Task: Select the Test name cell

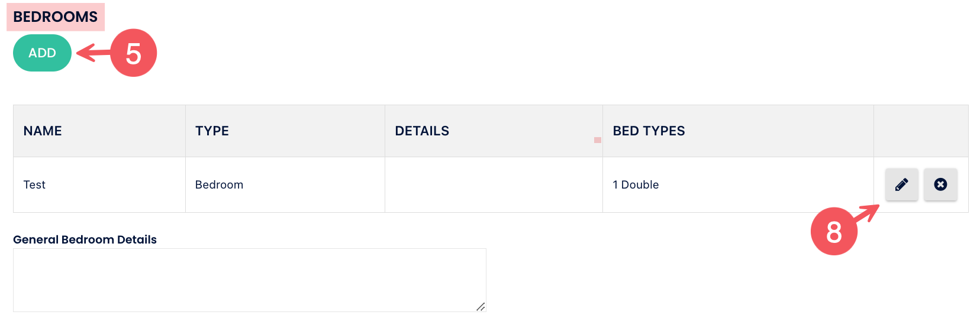Action: (34, 185)
